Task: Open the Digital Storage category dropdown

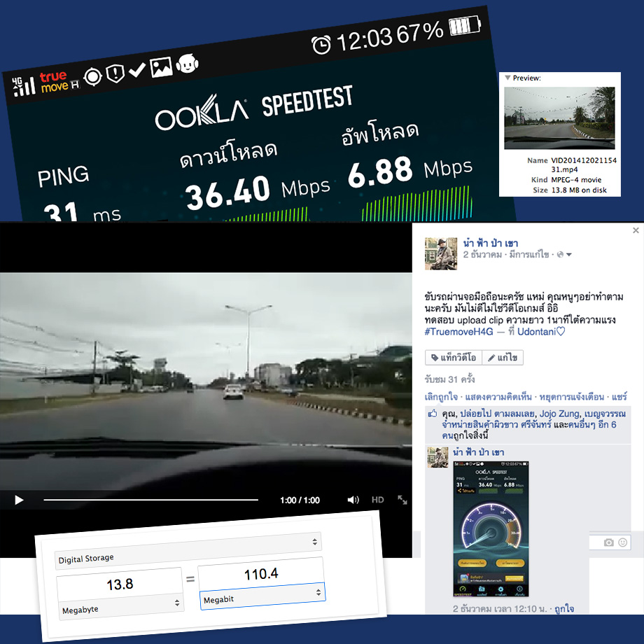Action: pyautogui.click(x=188, y=550)
